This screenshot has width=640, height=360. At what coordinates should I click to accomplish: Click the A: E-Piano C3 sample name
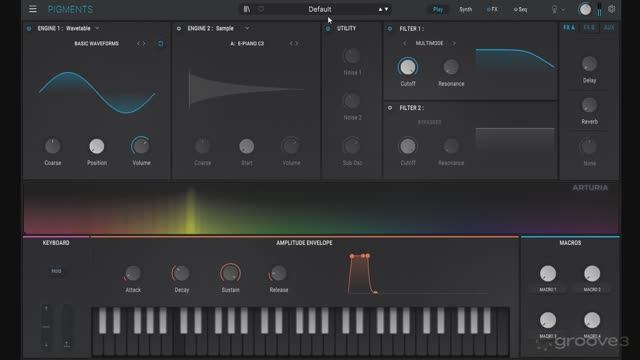pyautogui.click(x=247, y=43)
